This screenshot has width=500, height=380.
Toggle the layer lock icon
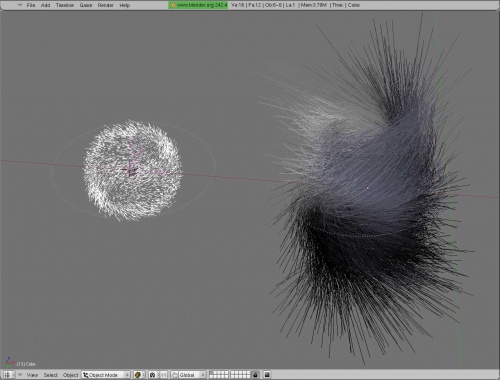pyautogui.click(x=255, y=375)
